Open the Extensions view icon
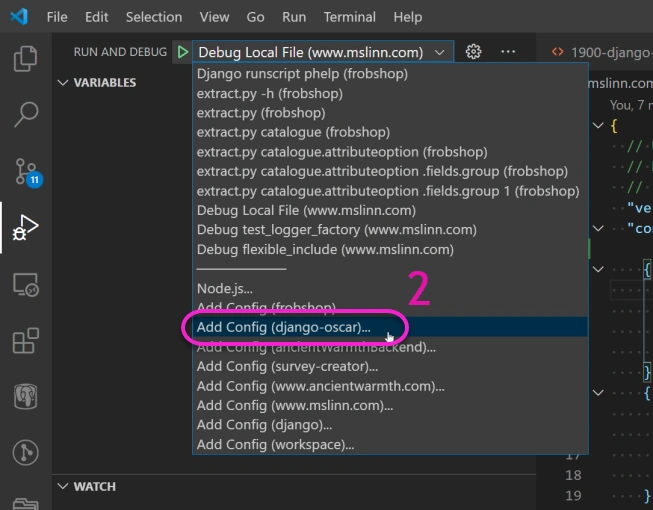This screenshot has width=653, height=510. coord(26,341)
